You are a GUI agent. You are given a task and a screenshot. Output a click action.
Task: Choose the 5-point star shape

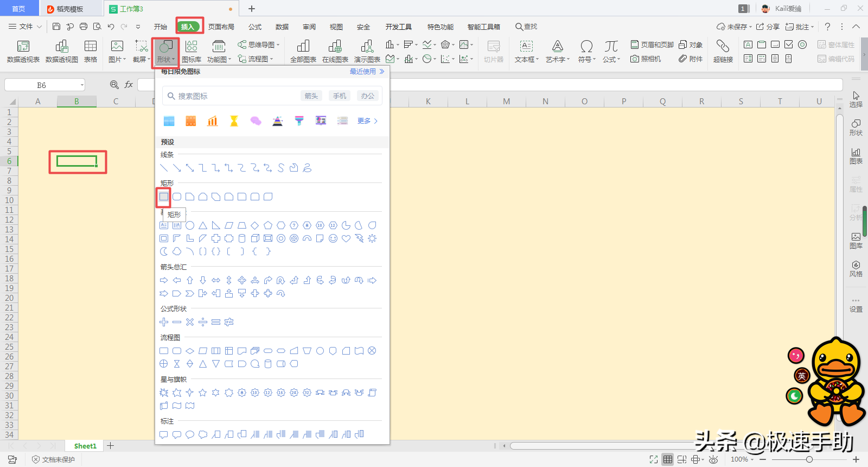pyautogui.click(x=203, y=393)
